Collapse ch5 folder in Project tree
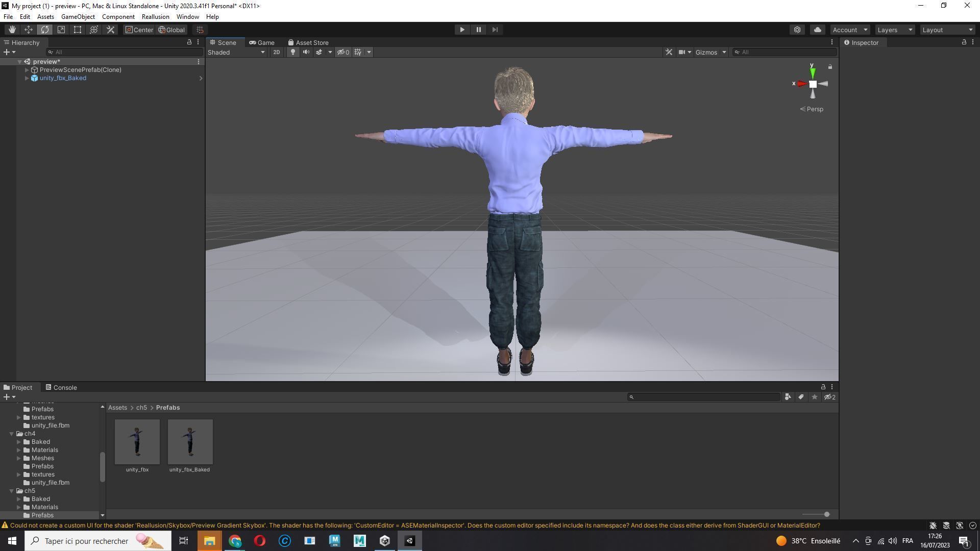The height and width of the screenshot is (551, 980). click(11, 491)
